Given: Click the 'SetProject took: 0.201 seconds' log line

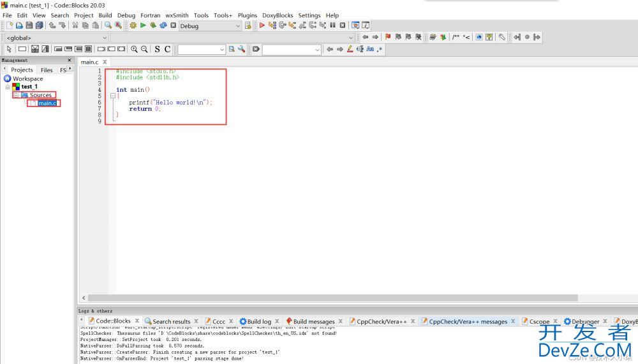Looking at the screenshot, I should (141, 339).
